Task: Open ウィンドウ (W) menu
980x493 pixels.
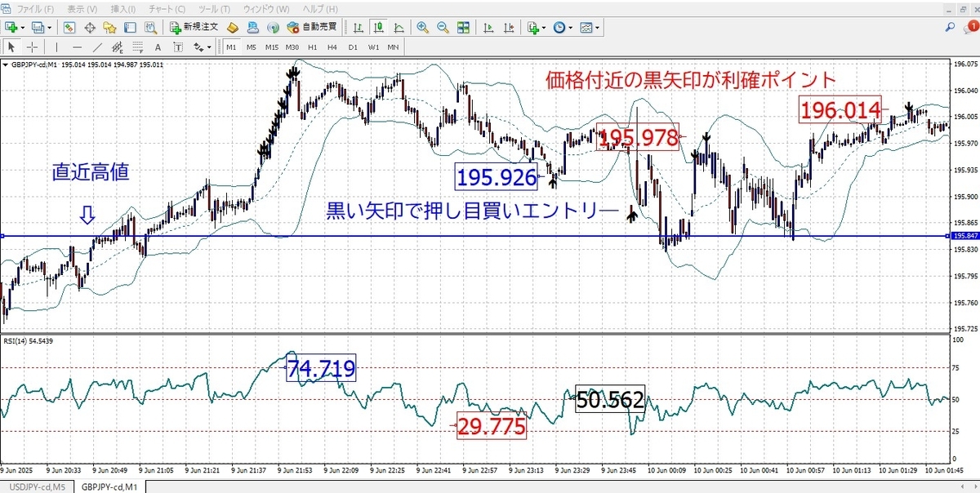Action: (265, 8)
